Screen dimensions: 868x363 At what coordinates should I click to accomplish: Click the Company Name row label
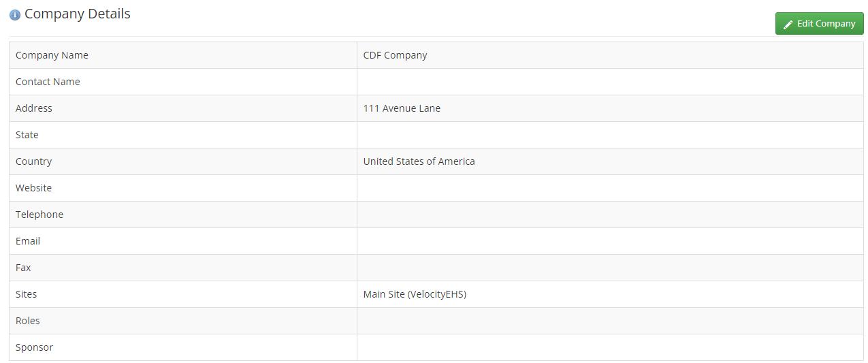point(52,55)
